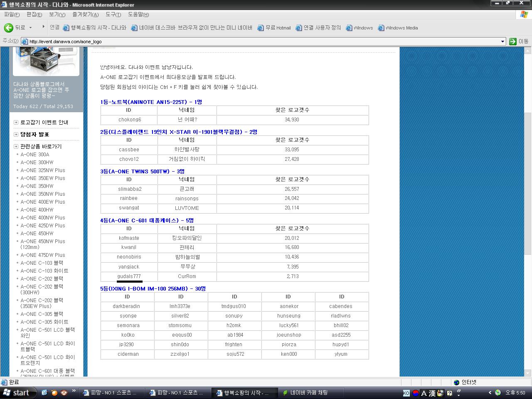Click the KO language indicator in the tray
Screen dimensions: 532x399
coord(406,393)
